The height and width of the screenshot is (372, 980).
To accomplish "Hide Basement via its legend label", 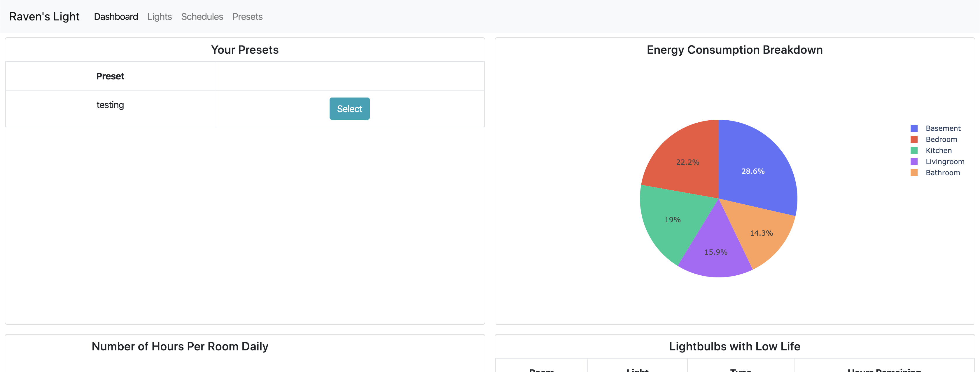I will tap(943, 128).
